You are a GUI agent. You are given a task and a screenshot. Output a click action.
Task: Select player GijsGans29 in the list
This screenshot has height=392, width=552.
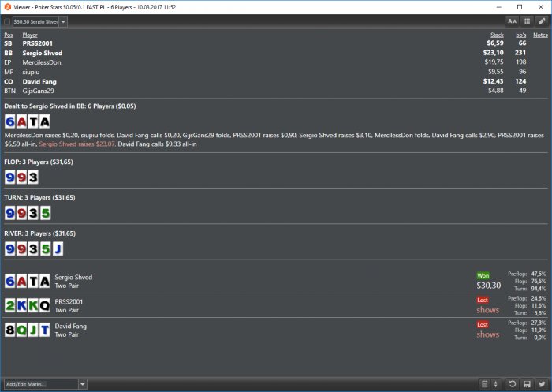pyautogui.click(x=38, y=91)
